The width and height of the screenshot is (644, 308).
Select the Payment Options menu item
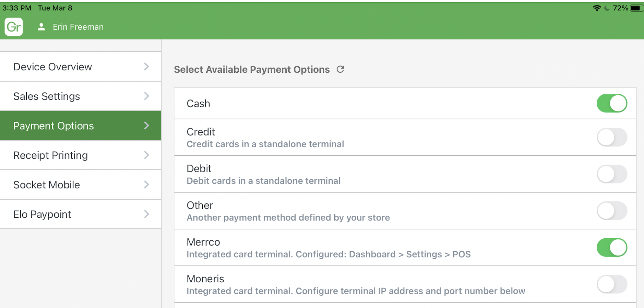tap(53, 126)
